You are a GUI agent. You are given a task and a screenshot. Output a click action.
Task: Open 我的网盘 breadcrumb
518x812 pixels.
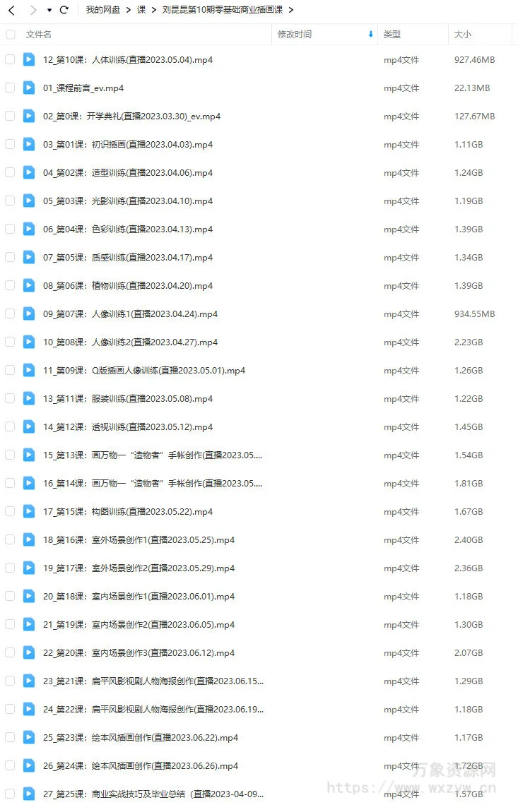[103, 10]
